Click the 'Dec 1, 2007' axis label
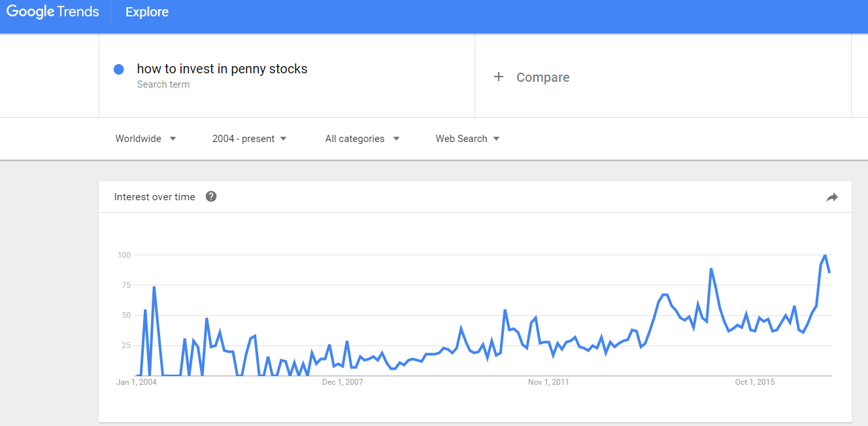This screenshot has height=426, width=868. click(342, 382)
